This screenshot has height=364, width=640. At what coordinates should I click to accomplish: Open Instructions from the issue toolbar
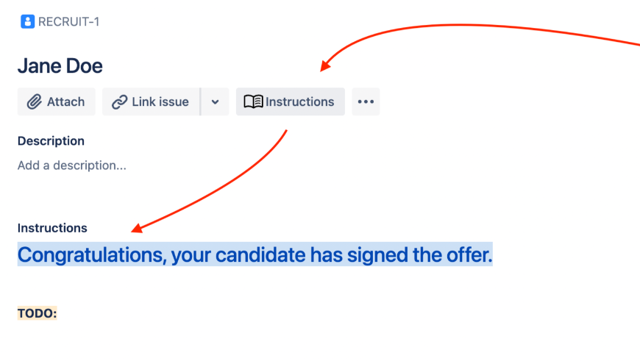coord(299,102)
